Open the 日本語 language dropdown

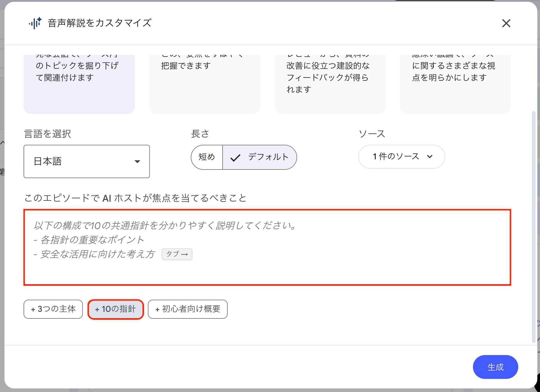coord(87,161)
